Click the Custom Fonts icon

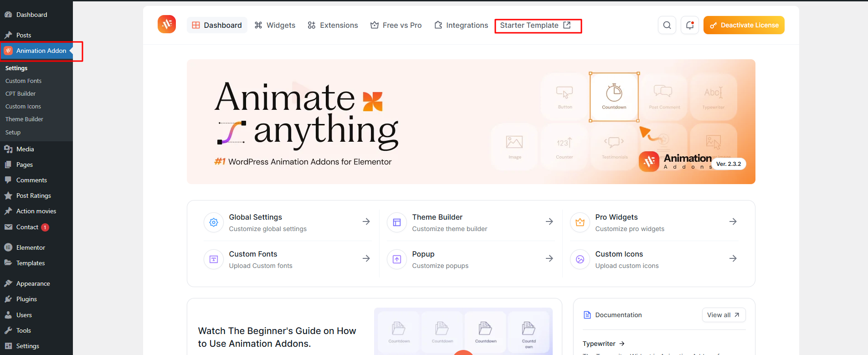[x=214, y=259]
